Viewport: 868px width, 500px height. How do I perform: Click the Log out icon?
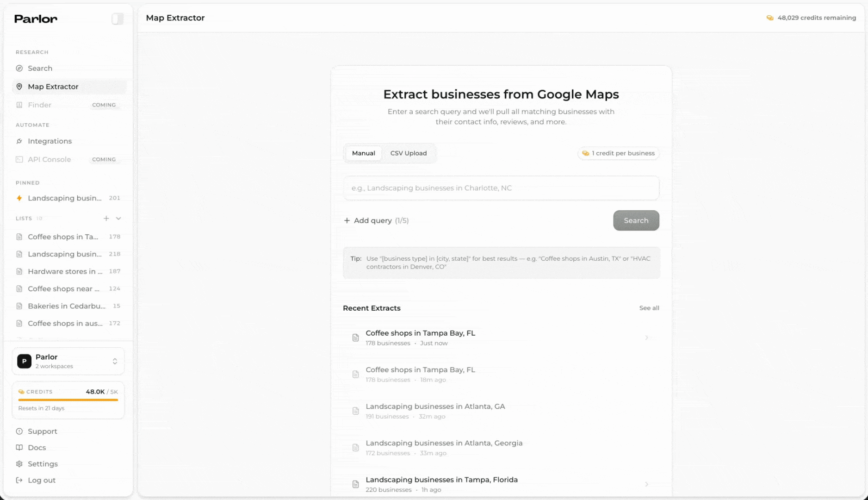(x=19, y=480)
